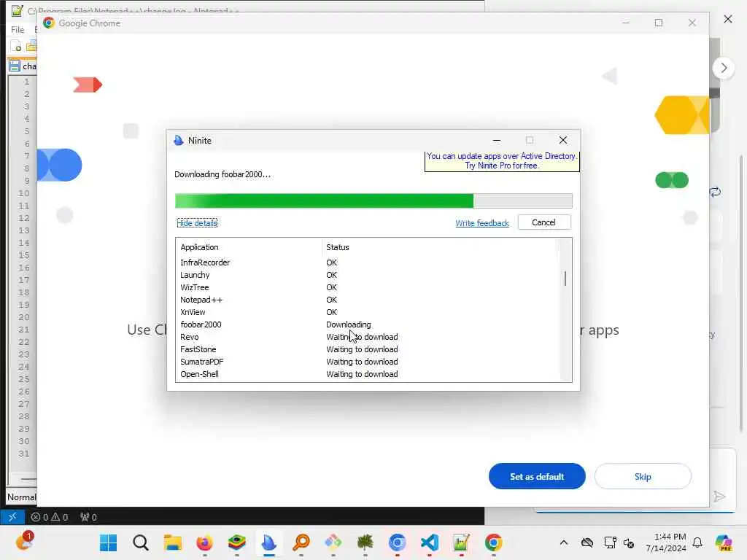Image resolution: width=747 pixels, height=560 pixels.
Task: Click the Ninite download progress bar
Action: tap(373, 201)
